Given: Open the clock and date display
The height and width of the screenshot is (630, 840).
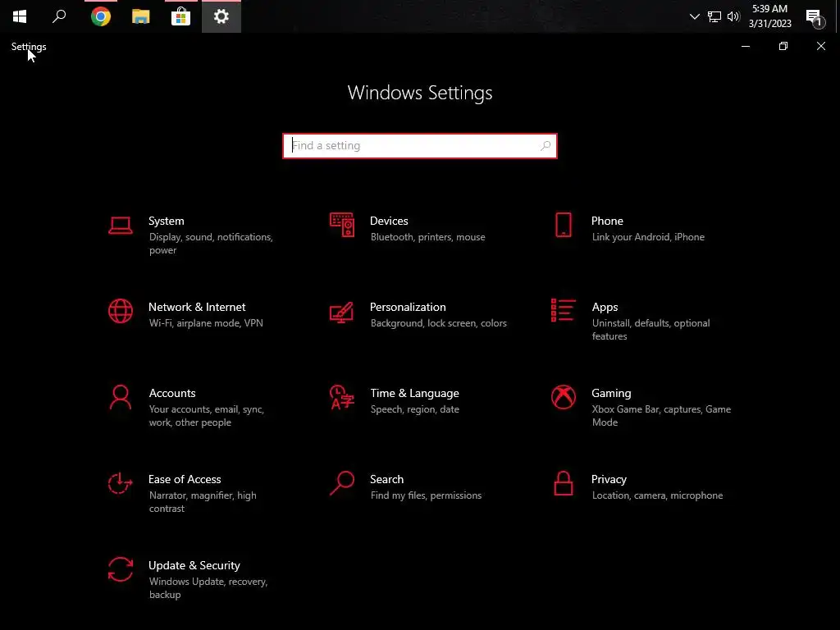Looking at the screenshot, I should click(x=769, y=16).
